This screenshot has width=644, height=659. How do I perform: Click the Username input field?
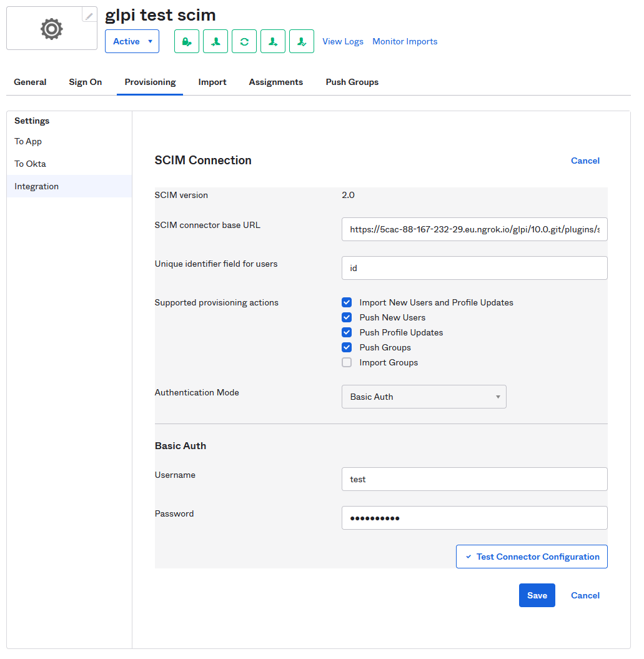click(x=475, y=479)
